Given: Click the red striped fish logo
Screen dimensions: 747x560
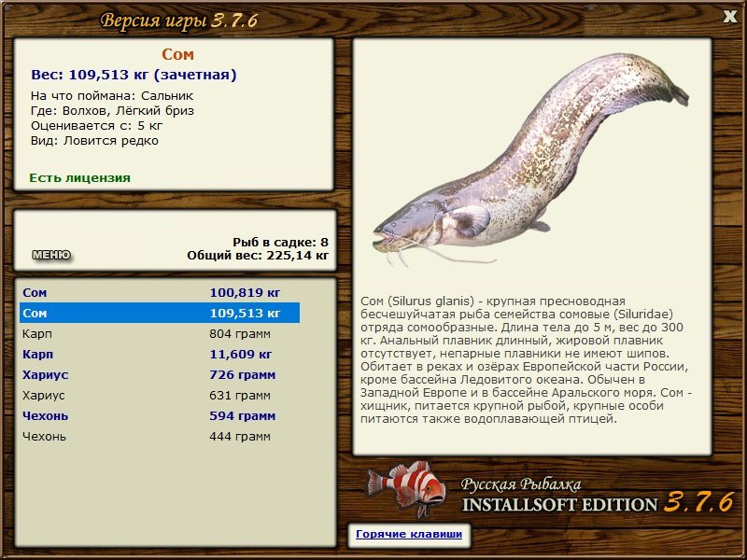Looking at the screenshot, I should [406, 488].
